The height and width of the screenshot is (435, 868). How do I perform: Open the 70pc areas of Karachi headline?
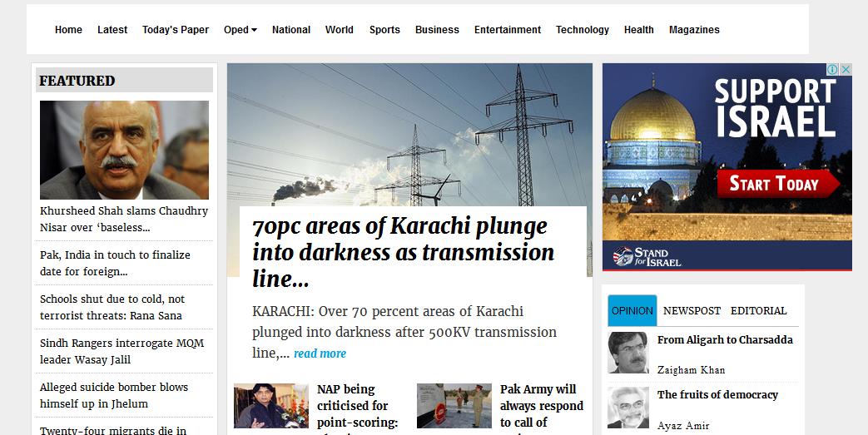pos(403,252)
